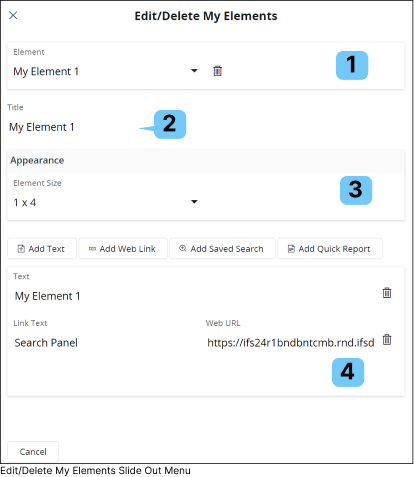The width and height of the screenshot is (414, 477).
Task: Close the Edit/Delete My Elements panel
Action: [x=13, y=15]
